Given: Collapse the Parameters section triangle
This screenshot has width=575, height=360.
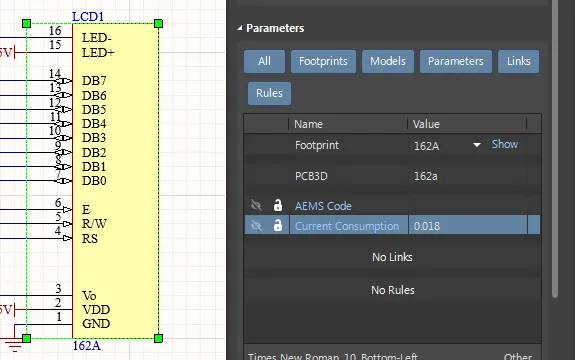Looking at the screenshot, I should click(x=239, y=28).
